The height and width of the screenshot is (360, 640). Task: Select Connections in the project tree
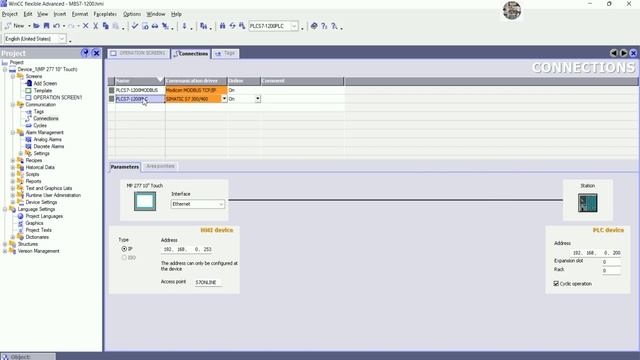[46, 118]
